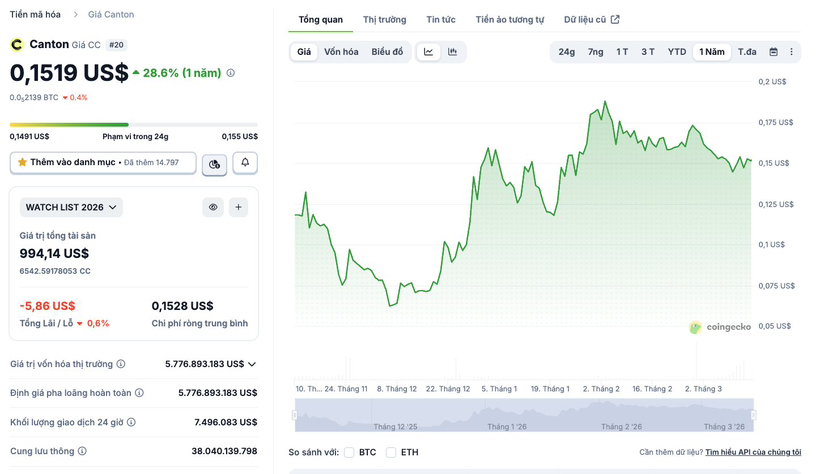
Task: Click the price line chart area
Action: (523, 204)
